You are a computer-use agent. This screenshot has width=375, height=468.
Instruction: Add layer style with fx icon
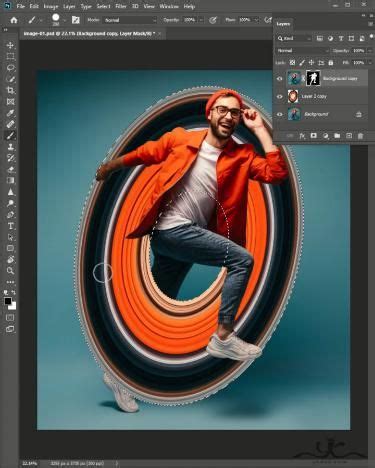(x=302, y=136)
